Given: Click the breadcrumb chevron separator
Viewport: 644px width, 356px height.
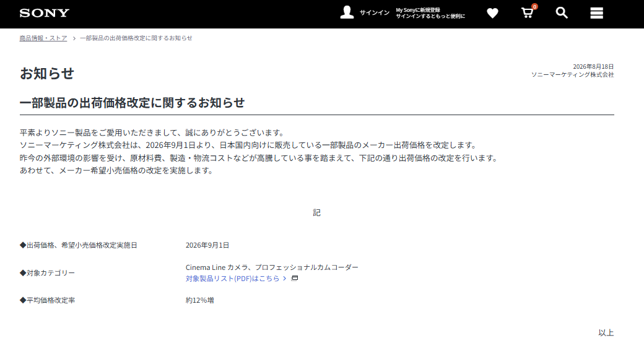Looking at the screenshot, I should (x=74, y=38).
